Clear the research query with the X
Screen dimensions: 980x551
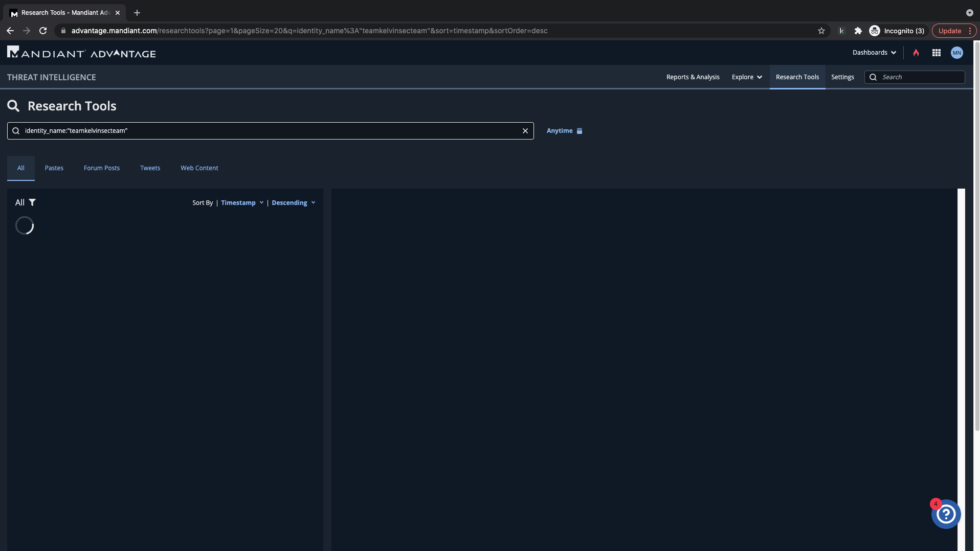(x=525, y=131)
